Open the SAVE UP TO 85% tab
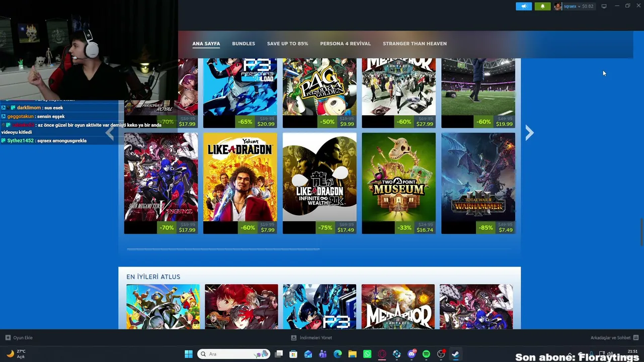The image size is (644, 362). coord(287,44)
